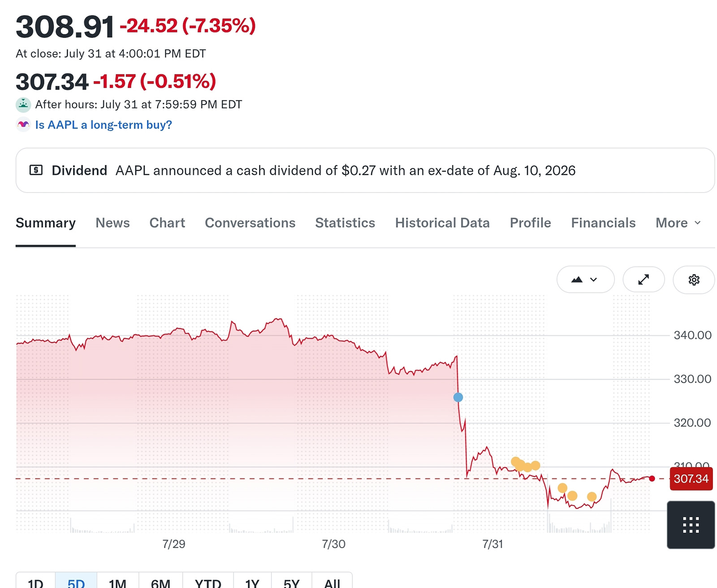Click the last orange news marker
Viewport: 717px width, 588px height.
pyautogui.click(x=592, y=497)
